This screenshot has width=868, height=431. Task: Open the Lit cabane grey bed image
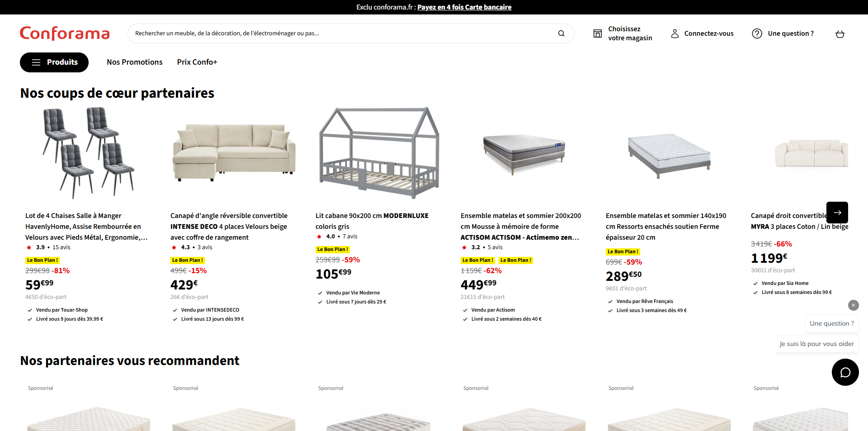coord(379,153)
